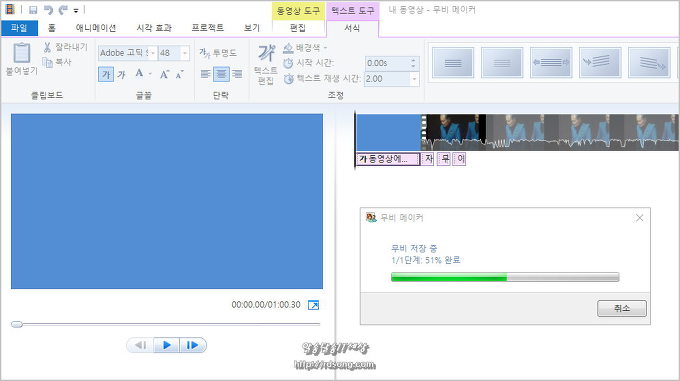Select the 시각 효과 tab

154,28
